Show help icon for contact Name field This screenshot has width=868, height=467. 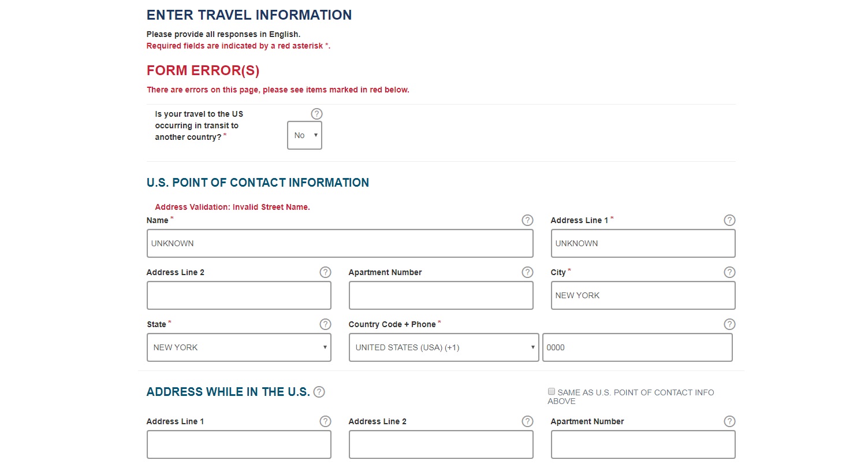point(527,220)
